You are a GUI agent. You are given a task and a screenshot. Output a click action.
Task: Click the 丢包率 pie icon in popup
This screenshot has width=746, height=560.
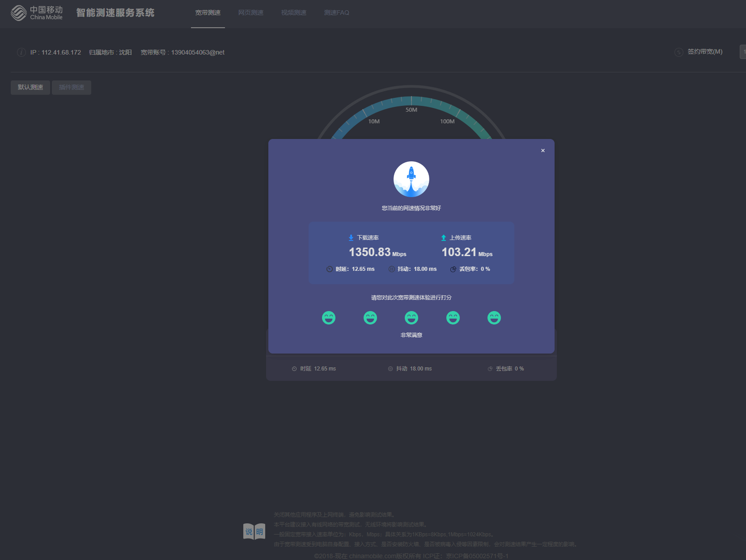pyautogui.click(x=453, y=269)
